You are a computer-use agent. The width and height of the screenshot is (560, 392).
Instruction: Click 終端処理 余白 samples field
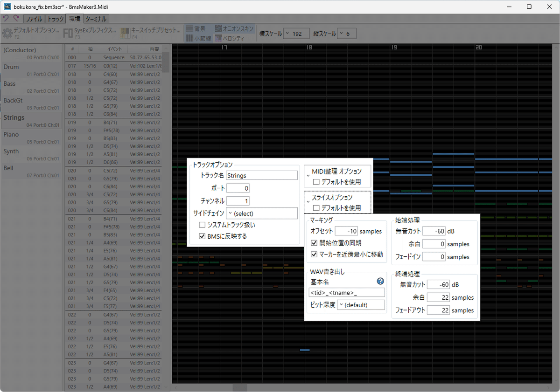(438, 297)
